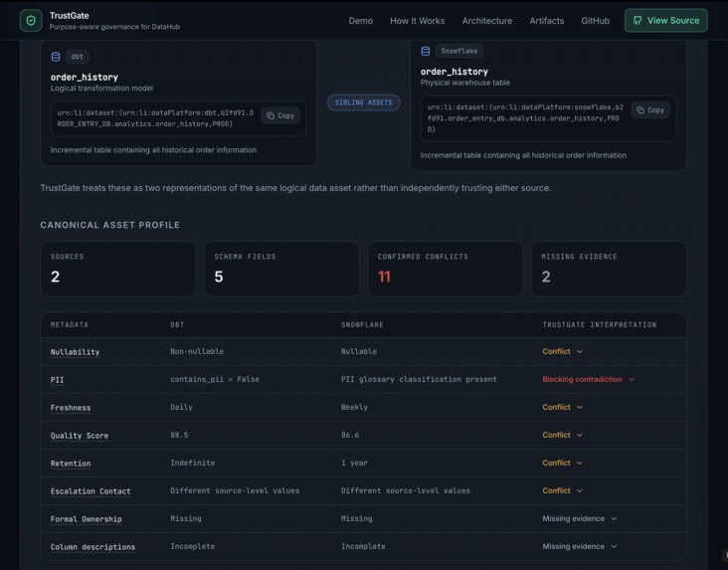The width and height of the screenshot is (728, 570).
Task: Click the dbt platform tag
Action: 77,57
